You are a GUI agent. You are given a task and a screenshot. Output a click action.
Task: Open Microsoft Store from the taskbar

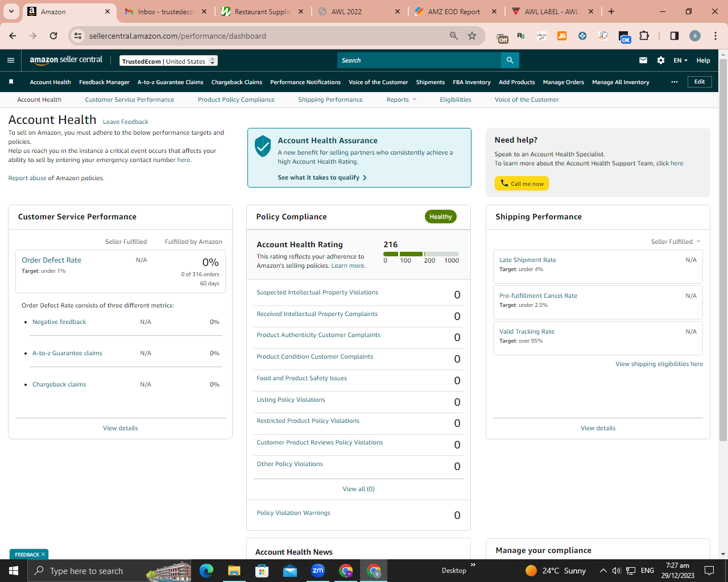(262, 571)
